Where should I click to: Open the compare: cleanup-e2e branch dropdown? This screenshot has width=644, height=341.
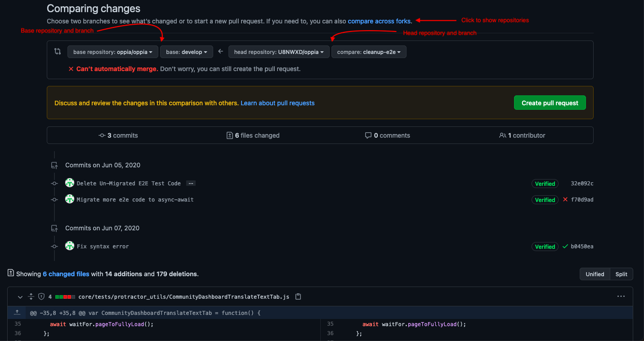click(x=369, y=52)
